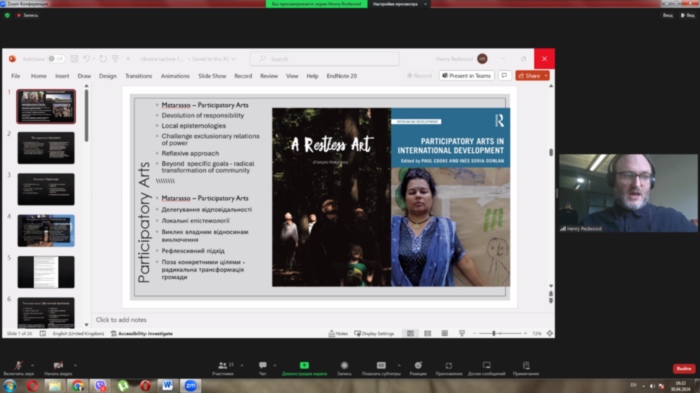The image size is (700, 393).
Task: Open view settings dropdown at top
Action: pyautogui.click(x=396, y=4)
